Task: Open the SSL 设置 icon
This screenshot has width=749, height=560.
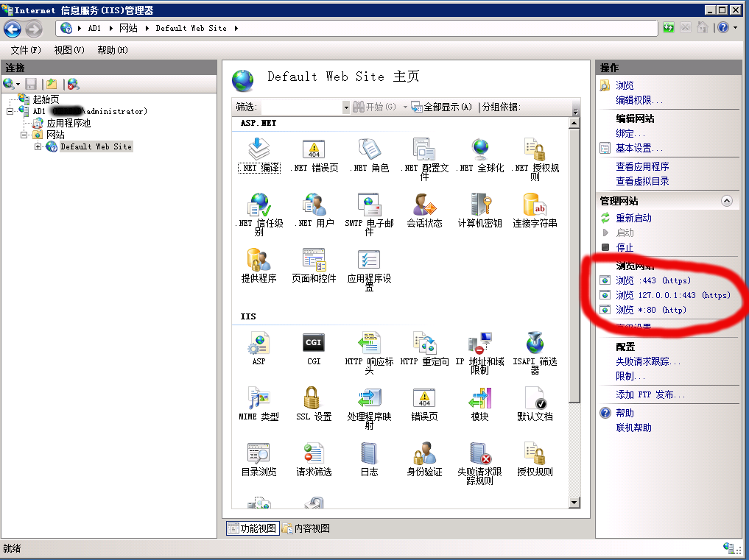Action: (314, 400)
